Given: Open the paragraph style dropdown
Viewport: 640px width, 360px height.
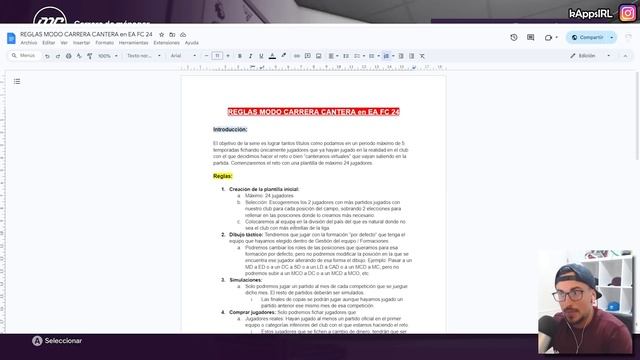Looking at the screenshot, I should (x=144, y=56).
